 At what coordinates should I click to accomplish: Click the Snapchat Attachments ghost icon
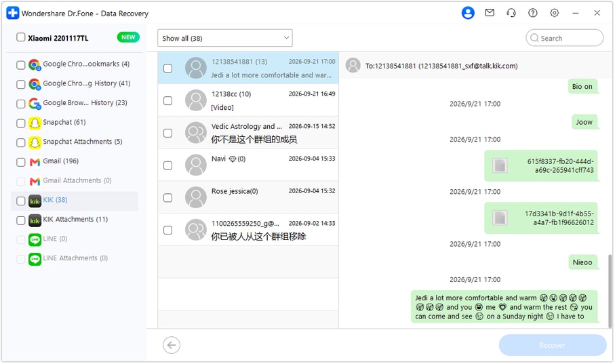(x=35, y=142)
